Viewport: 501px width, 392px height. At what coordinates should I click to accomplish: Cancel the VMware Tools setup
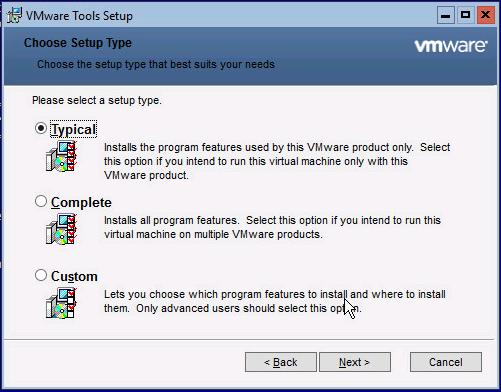446,362
